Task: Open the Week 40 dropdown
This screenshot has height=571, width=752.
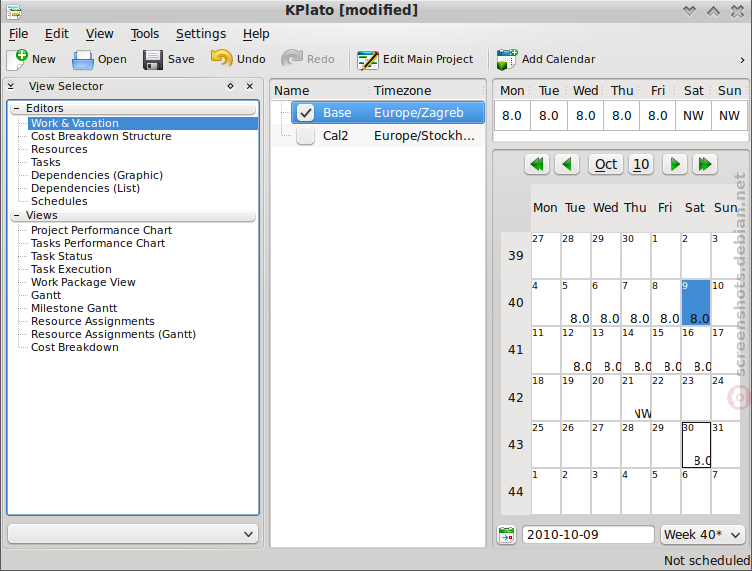Action: pyautogui.click(x=703, y=535)
